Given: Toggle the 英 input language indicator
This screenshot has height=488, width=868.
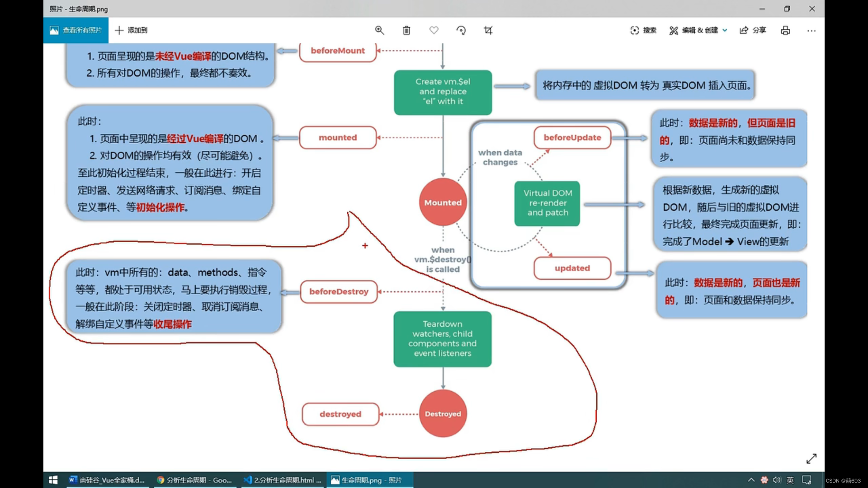Looking at the screenshot, I should (790, 480).
